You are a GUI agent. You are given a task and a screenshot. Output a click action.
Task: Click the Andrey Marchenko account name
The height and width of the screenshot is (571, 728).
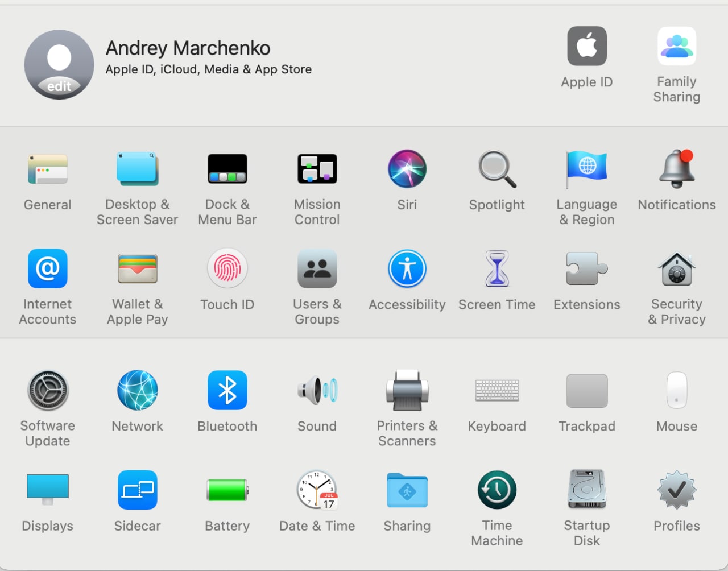(x=188, y=48)
